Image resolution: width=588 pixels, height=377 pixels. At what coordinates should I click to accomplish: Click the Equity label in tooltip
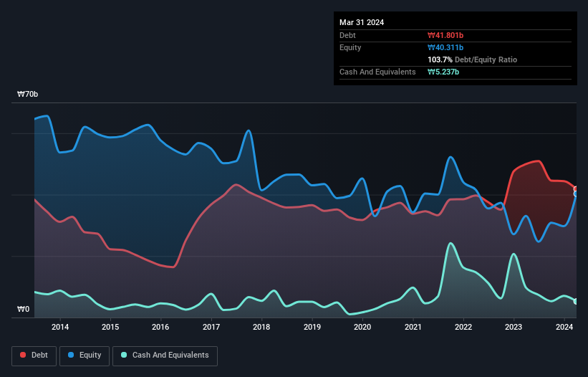(x=350, y=47)
